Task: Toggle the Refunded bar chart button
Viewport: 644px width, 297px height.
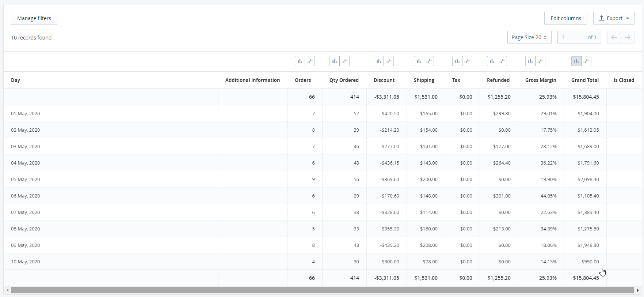Action: point(492,61)
